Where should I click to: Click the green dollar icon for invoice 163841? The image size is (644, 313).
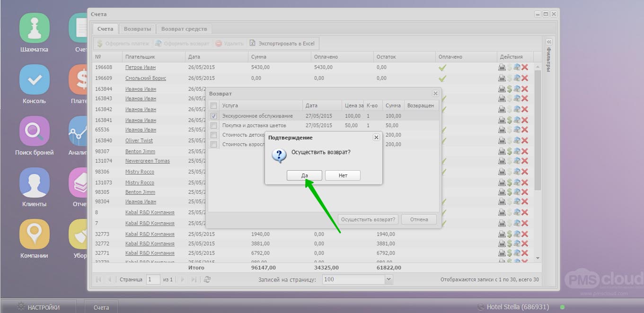510,120
